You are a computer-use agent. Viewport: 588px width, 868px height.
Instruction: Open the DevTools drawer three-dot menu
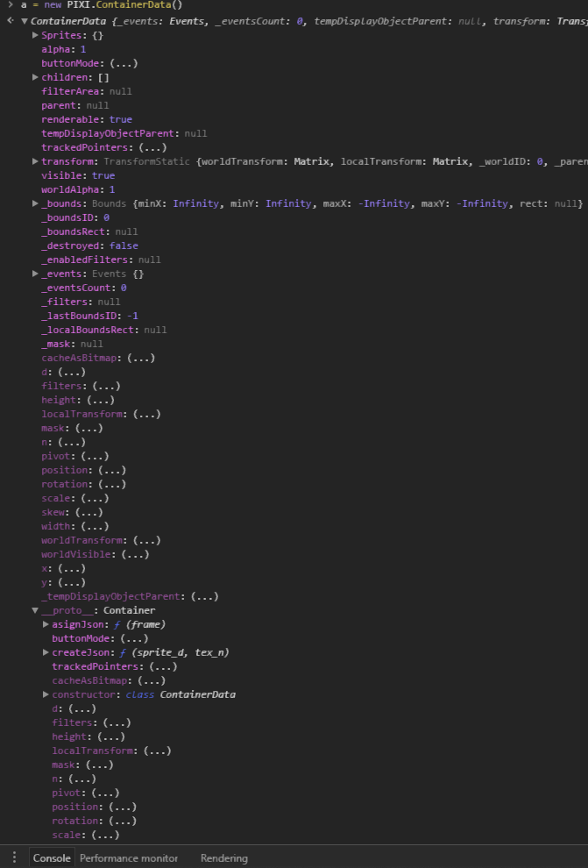pyautogui.click(x=14, y=857)
